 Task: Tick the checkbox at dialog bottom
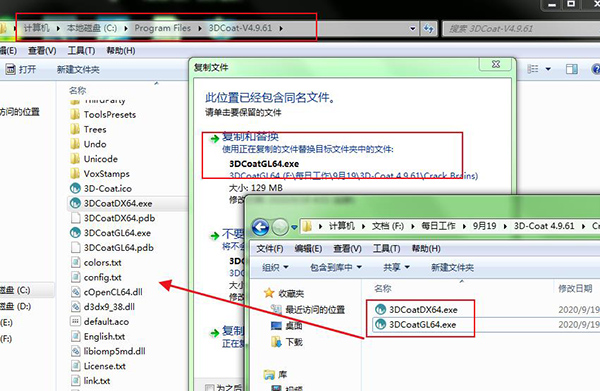pos(209,388)
